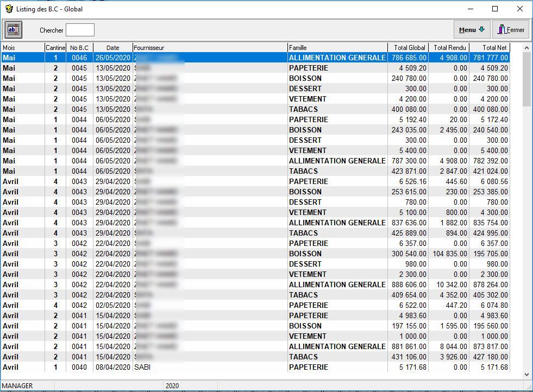Screen dimensions: 533x392
Task: Click the Total Net column header
Action: [490, 48]
